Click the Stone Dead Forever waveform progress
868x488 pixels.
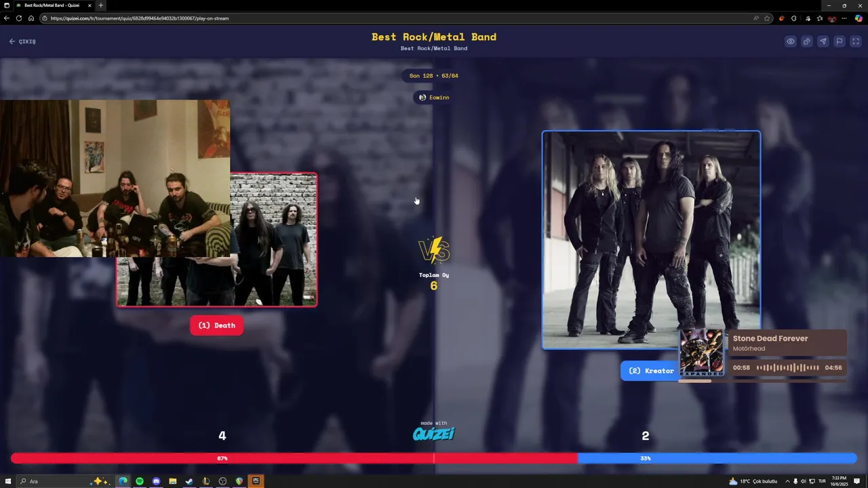tap(787, 368)
